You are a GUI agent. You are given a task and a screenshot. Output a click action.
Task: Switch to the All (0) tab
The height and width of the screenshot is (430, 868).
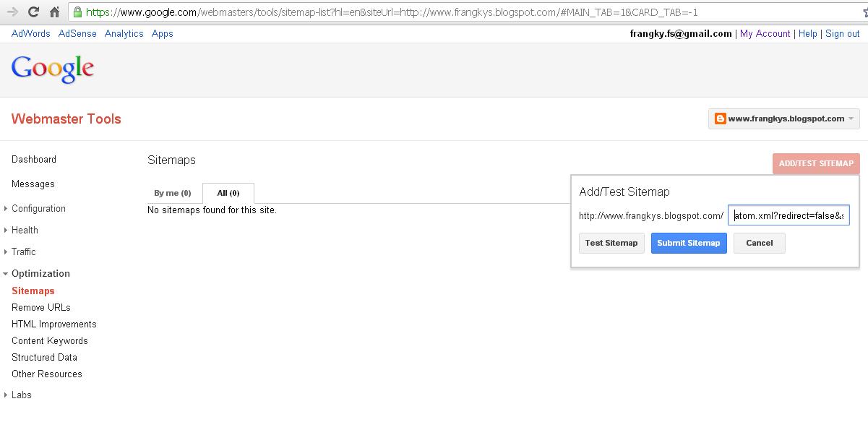pos(228,193)
